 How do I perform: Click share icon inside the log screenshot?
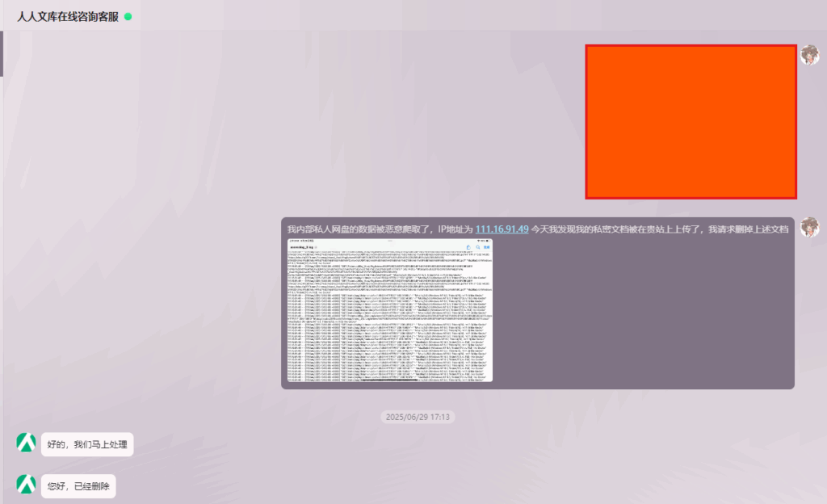pyautogui.click(x=468, y=246)
